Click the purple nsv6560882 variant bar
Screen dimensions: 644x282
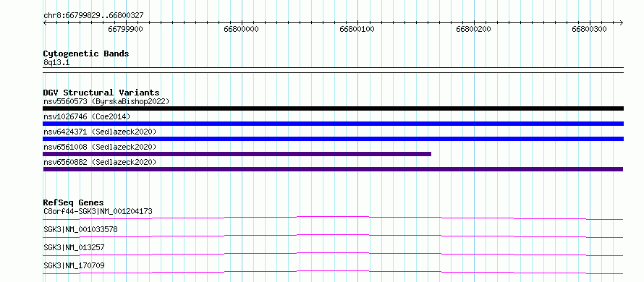[333, 169]
